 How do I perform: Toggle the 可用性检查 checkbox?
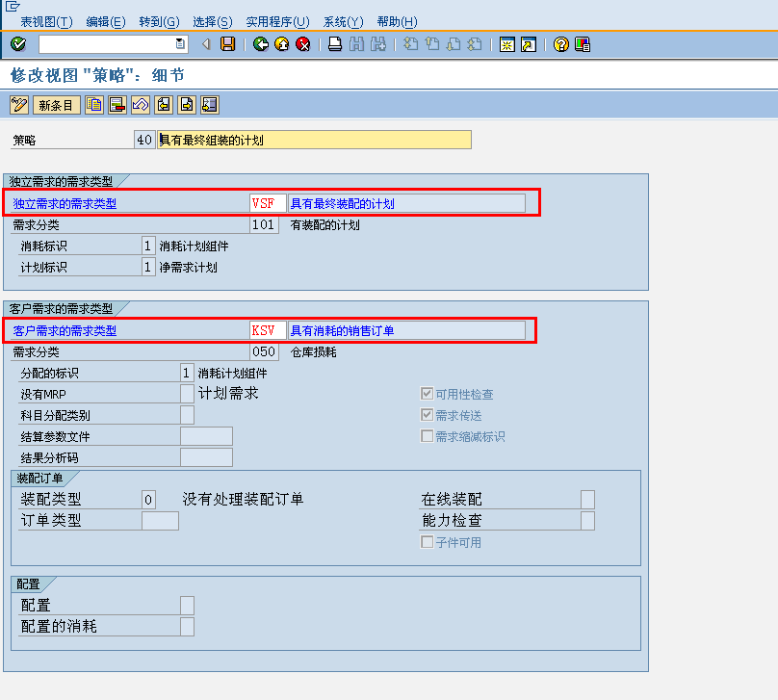click(x=427, y=394)
